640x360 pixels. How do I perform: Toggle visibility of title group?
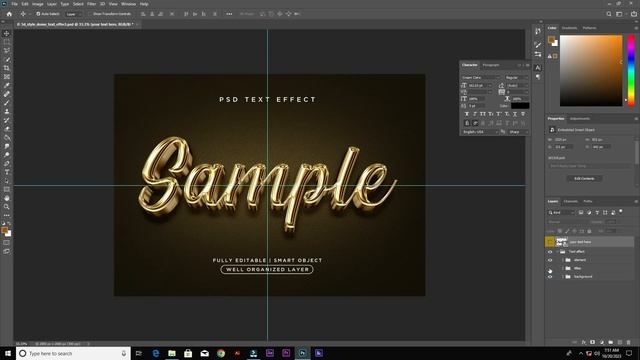pos(550,269)
